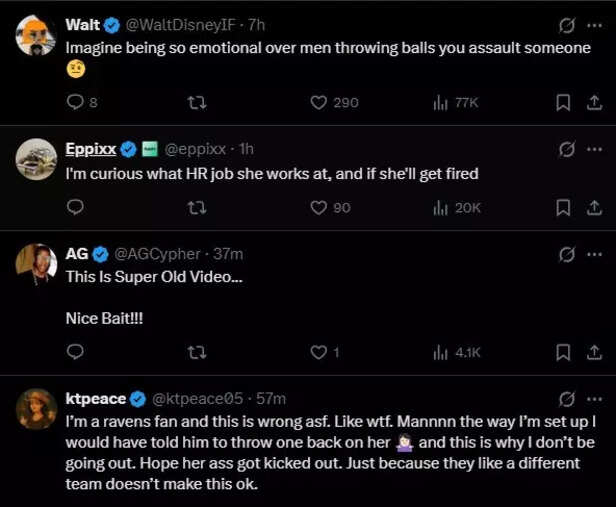This screenshot has width=616, height=507.
Task: Reply to AG's tweet
Action: pyautogui.click(x=75, y=352)
